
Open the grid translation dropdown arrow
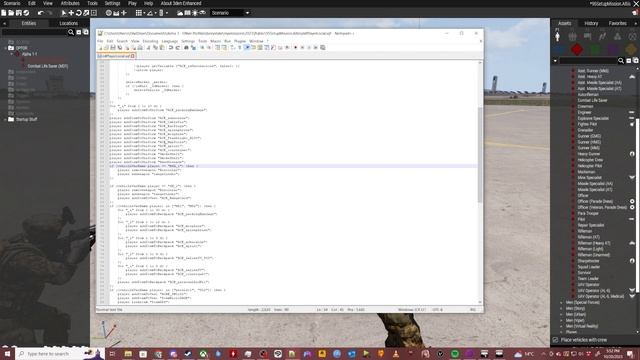(x=144, y=13)
